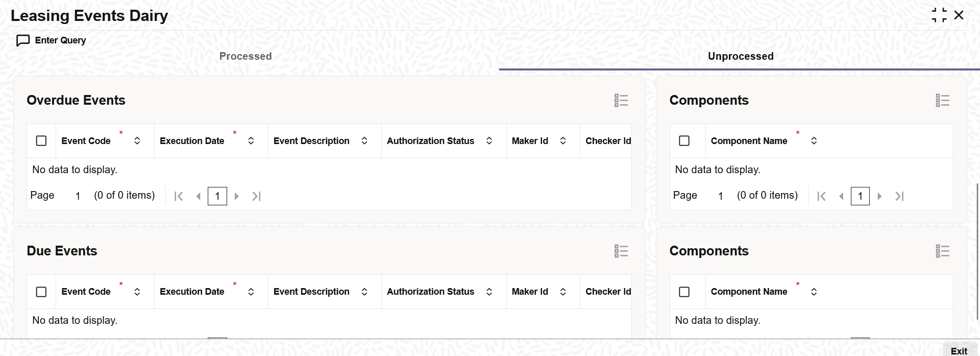Click the Enter Query speech bubble icon

pyautogui.click(x=23, y=40)
